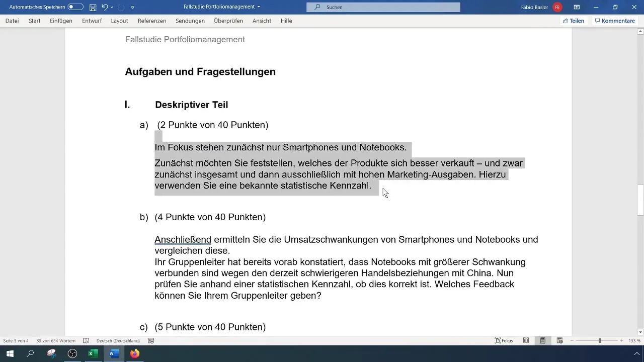This screenshot has height=362, width=644.
Task: Click into the Suchen search box
Action: (383, 7)
